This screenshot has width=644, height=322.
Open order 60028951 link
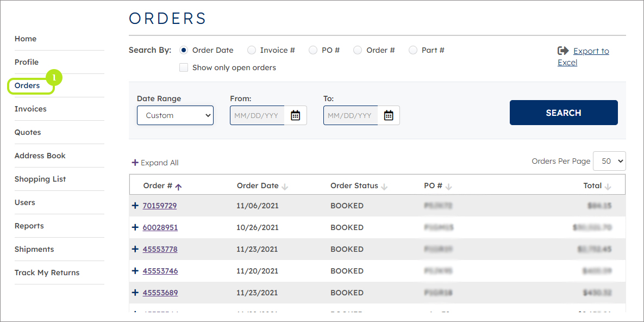(160, 227)
